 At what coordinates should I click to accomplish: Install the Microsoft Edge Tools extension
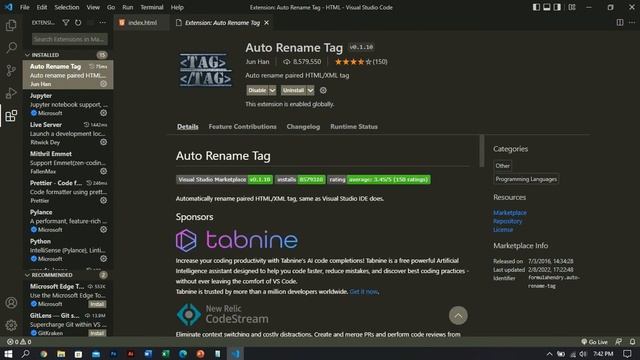click(x=97, y=304)
